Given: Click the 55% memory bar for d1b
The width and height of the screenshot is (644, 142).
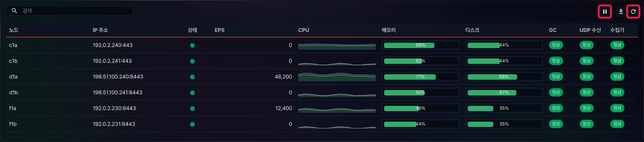Looking at the screenshot, I should (x=420, y=93).
